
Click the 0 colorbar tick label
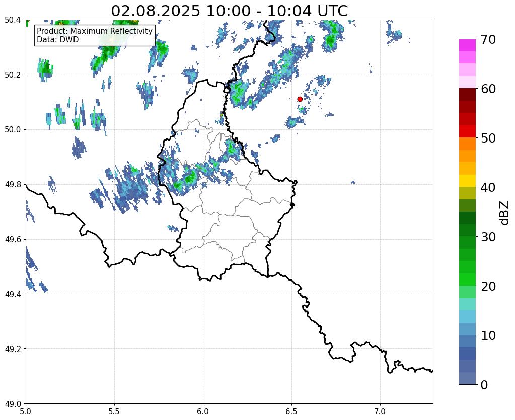pos(484,385)
